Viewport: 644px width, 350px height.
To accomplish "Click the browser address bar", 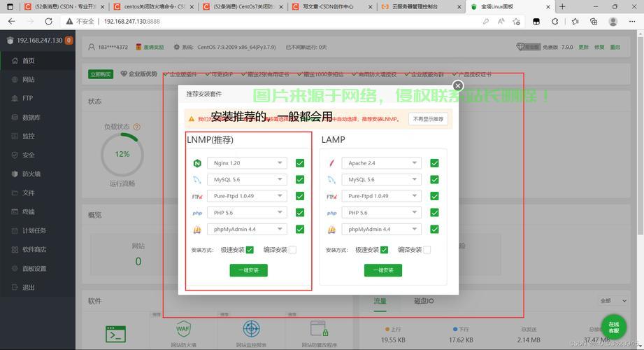I will point(280,22).
